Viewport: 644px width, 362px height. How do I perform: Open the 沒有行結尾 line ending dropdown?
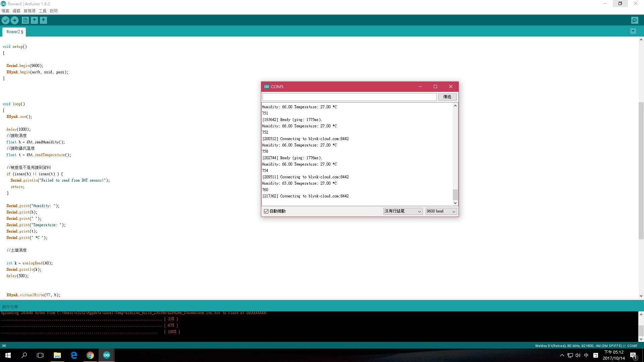403,211
